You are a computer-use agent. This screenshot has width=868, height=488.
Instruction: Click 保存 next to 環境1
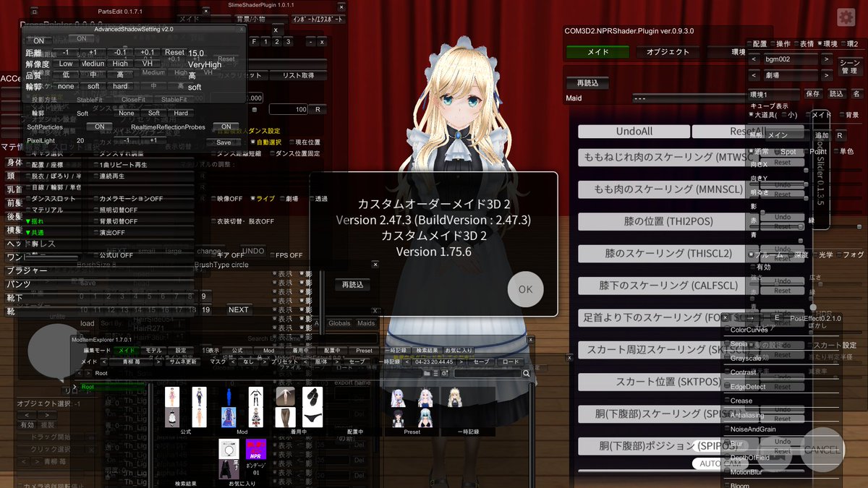point(812,94)
